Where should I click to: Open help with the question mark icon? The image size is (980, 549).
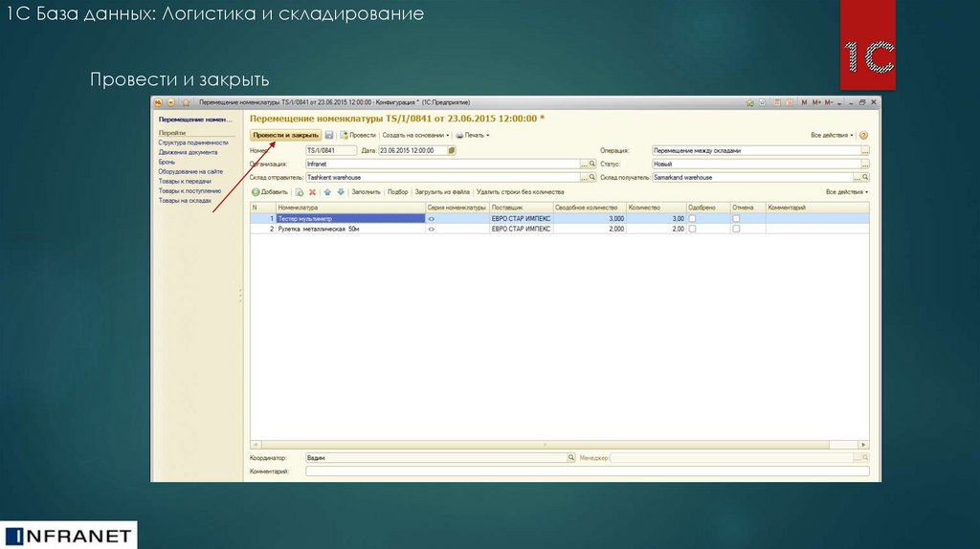coord(864,135)
